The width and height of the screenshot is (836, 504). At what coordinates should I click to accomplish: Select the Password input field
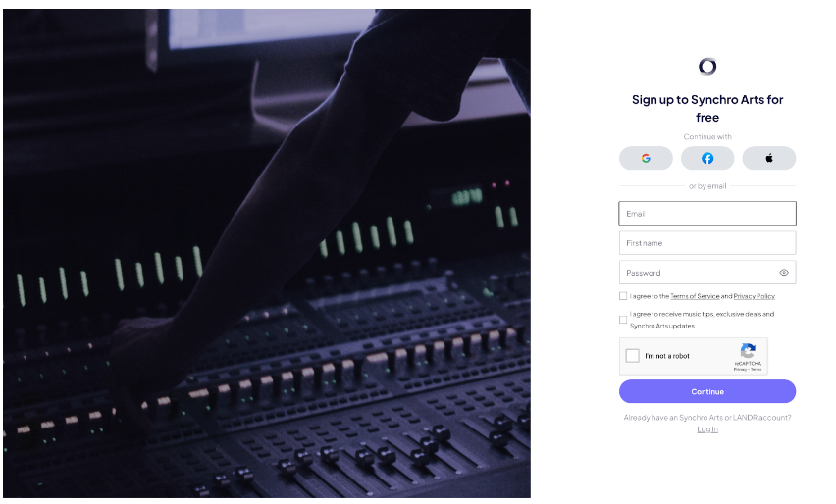pyautogui.click(x=699, y=273)
